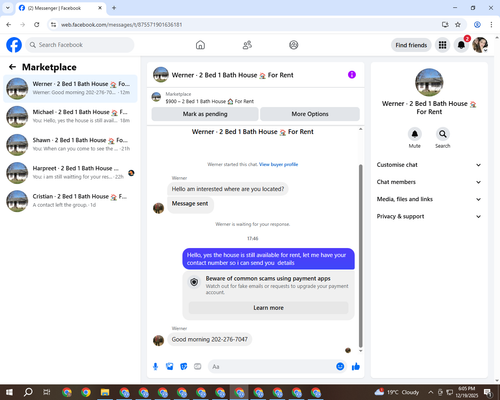This screenshot has width=500, height=400.
Task: Click scroll-down arrow of chat scrollbar
Action: coord(360,351)
